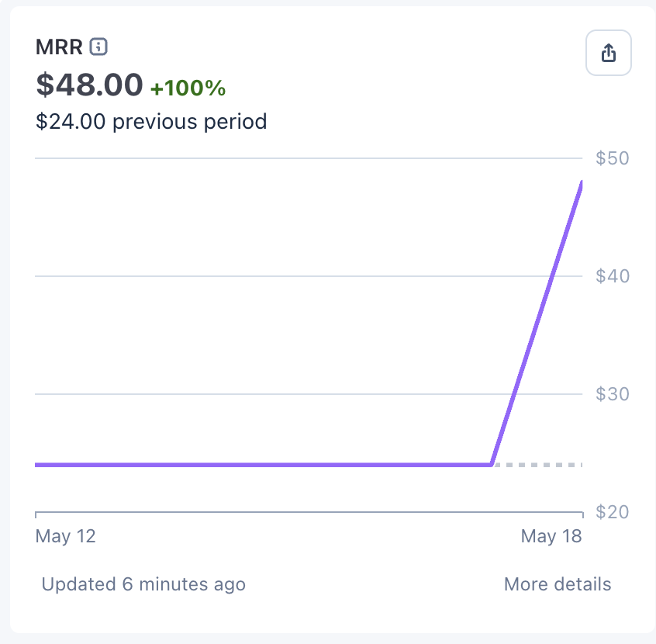Click the $40 y-axis label
The image size is (656, 644).
point(613,276)
